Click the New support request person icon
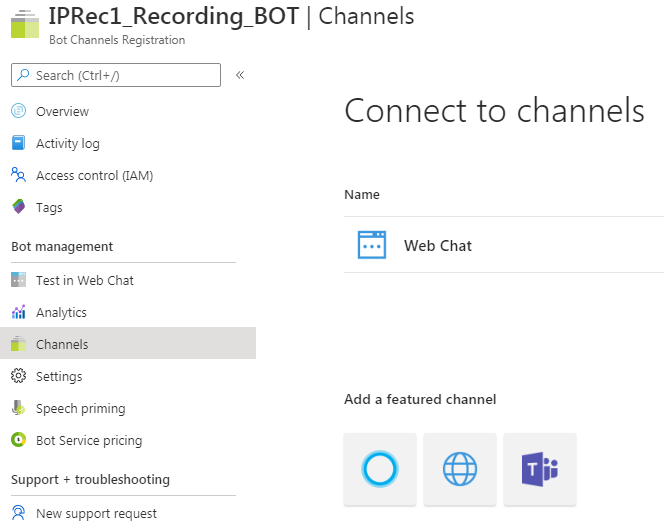Image resolution: width=664 pixels, height=530 pixels. pos(18,513)
